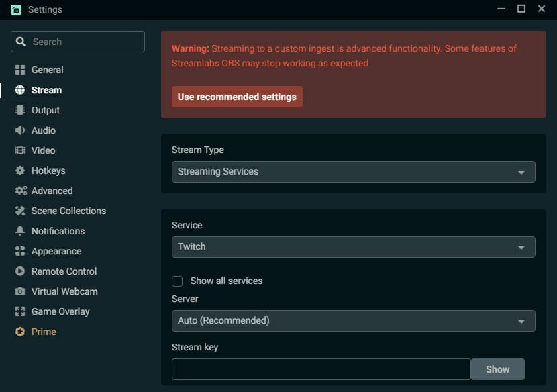This screenshot has height=392, width=557.
Task: Open Scene Collections settings
Action: pos(19,211)
